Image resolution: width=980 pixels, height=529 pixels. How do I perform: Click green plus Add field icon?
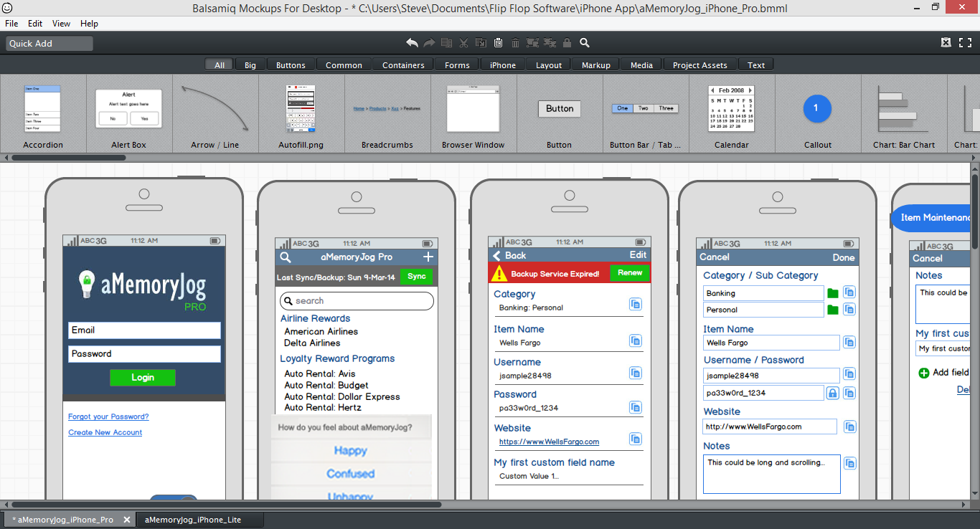(924, 373)
